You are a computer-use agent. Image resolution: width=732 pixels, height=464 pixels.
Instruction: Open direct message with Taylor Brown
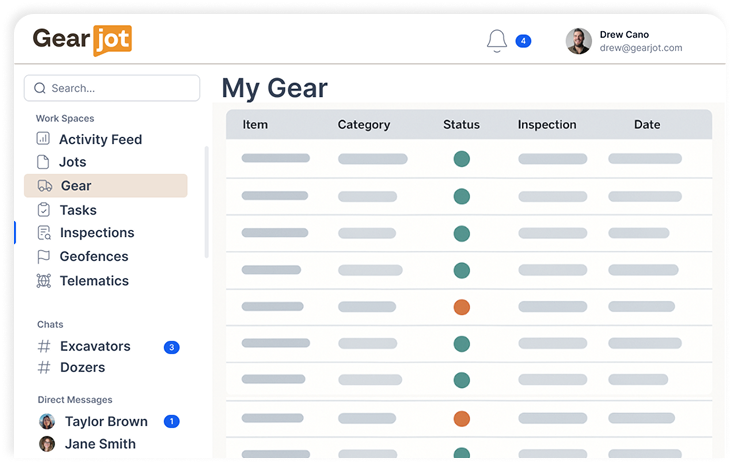pyautogui.click(x=105, y=422)
